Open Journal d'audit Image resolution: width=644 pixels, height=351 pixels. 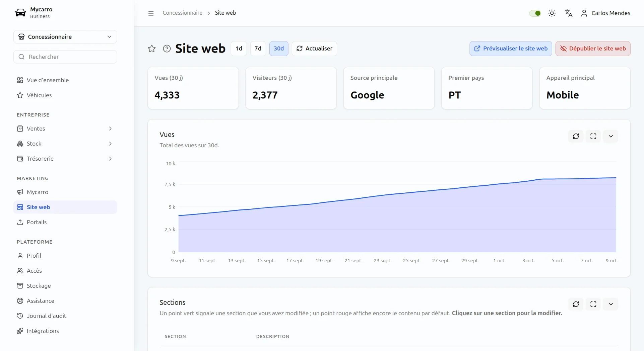pyautogui.click(x=65, y=316)
